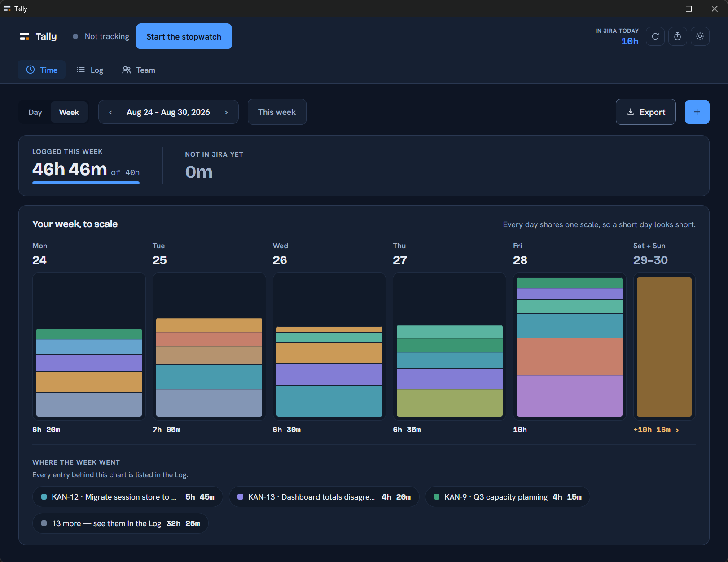Go to next week arrow
Screen dimensions: 728x562
(x=226, y=112)
